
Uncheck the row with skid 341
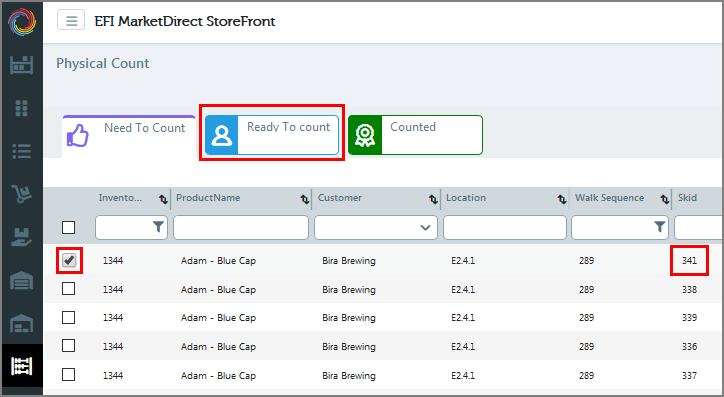click(x=69, y=260)
